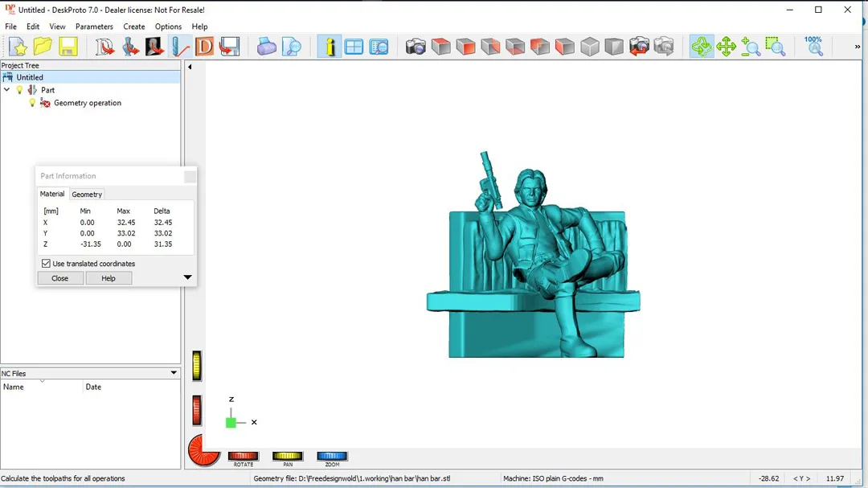Show the four-view layout with the grid icon
The image size is (868, 488).
354,47
